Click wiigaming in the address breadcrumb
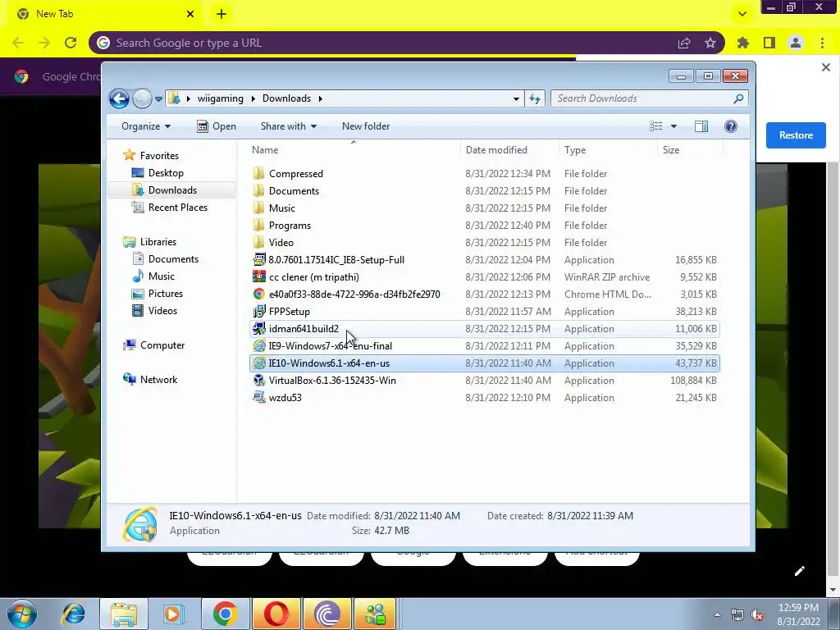Image resolution: width=840 pixels, height=630 pixels. [x=220, y=98]
